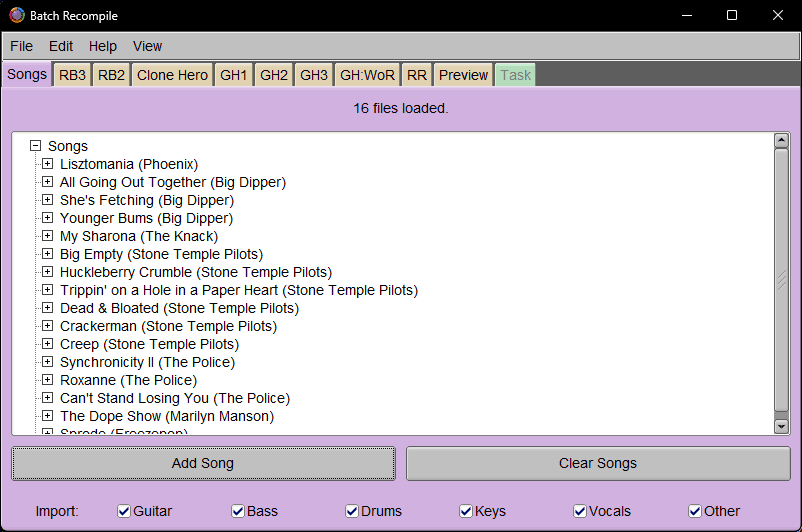Expand Roxanne (The Police) tree node

pyautogui.click(x=47, y=380)
